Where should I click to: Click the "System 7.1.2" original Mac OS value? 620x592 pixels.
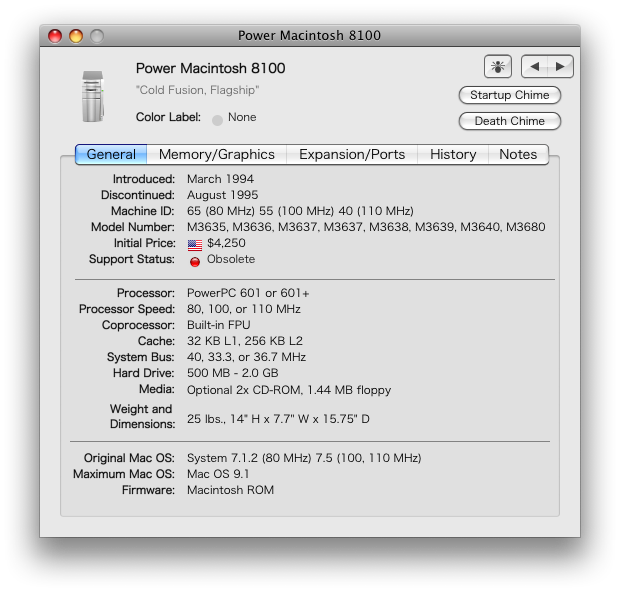click(304, 458)
